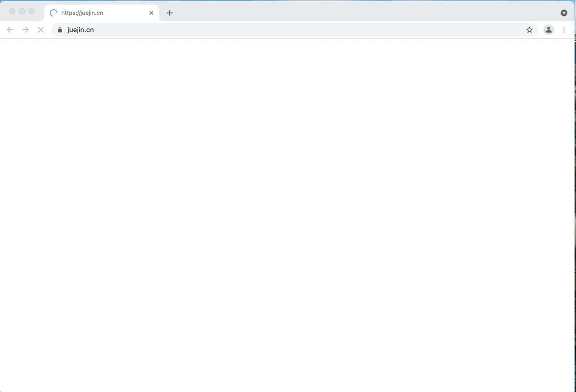Click empty space on the tab strip

[335, 13]
